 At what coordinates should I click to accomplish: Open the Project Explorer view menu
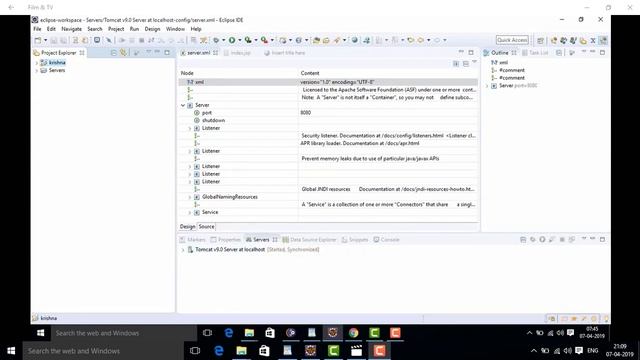click(149, 52)
